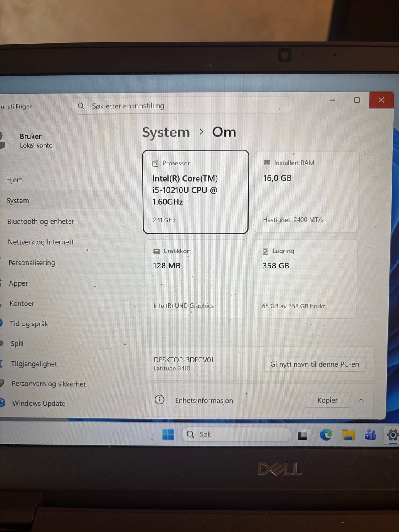The width and height of the screenshot is (399, 532).
Task: Click the 16,0 GB value
Action: (x=277, y=178)
